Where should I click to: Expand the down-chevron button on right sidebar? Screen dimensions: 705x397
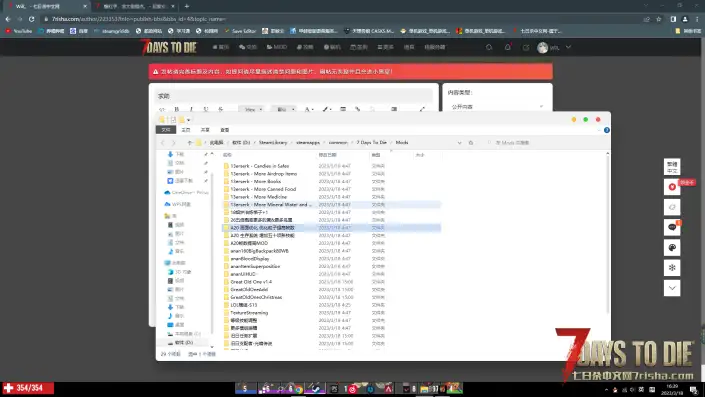click(672, 288)
